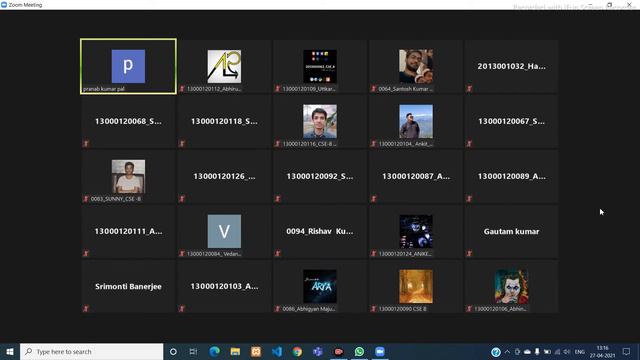Click muted mic icon on 0083_SUNNY tile

(86, 199)
